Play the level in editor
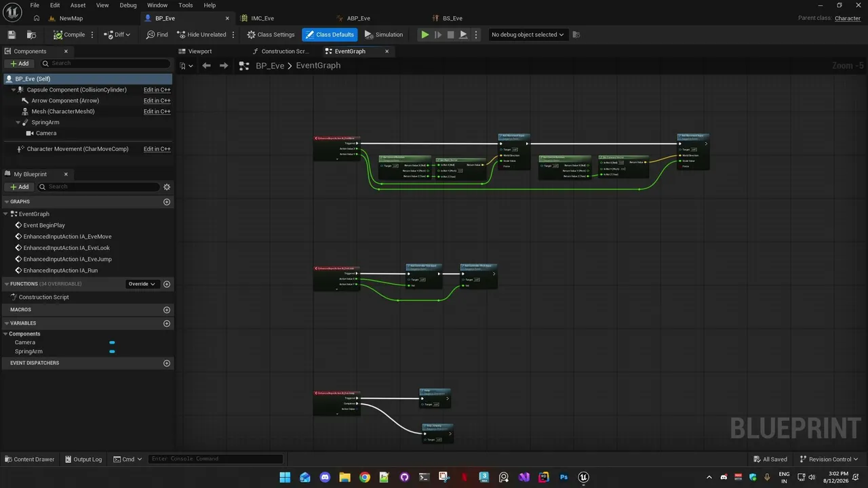Viewport: 868px width, 488px height. click(425, 35)
